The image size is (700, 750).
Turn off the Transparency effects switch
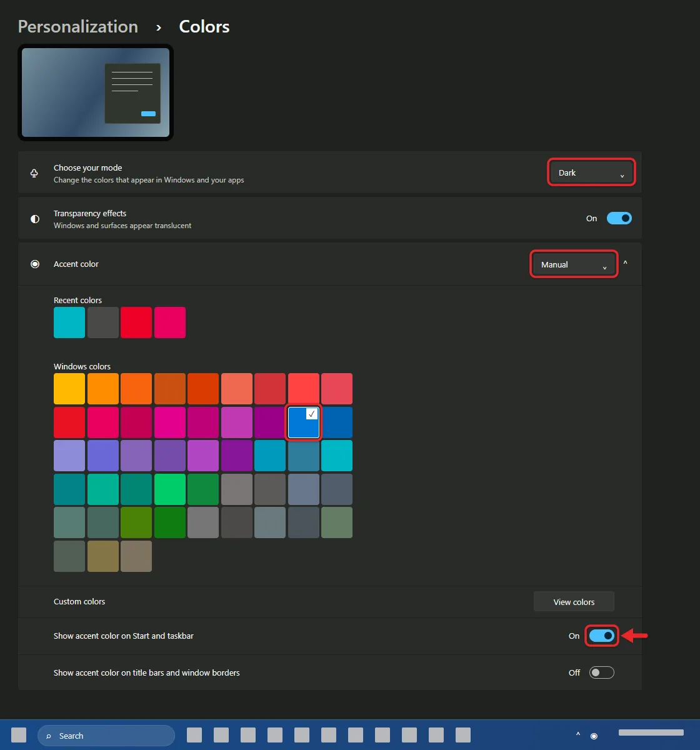(619, 218)
